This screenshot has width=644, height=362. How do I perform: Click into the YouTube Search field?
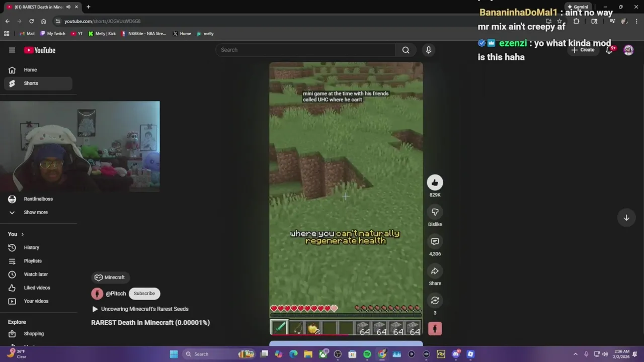[306, 50]
